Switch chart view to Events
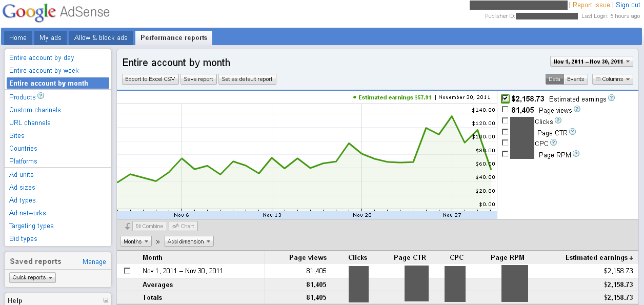Viewport: 644px width, 305px height. click(575, 79)
